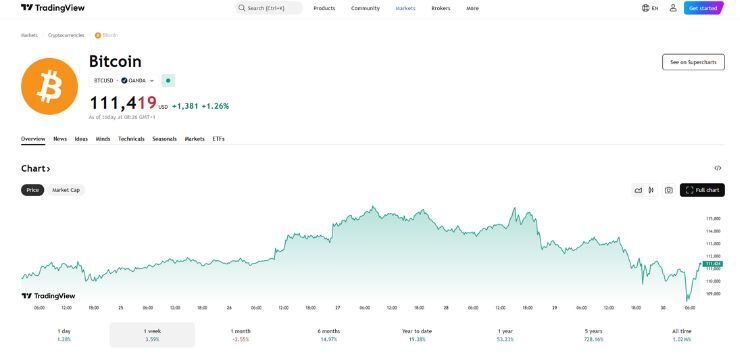Switch to the ETFs tab
The width and height of the screenshot is (740, 361).
click(219, 139)
